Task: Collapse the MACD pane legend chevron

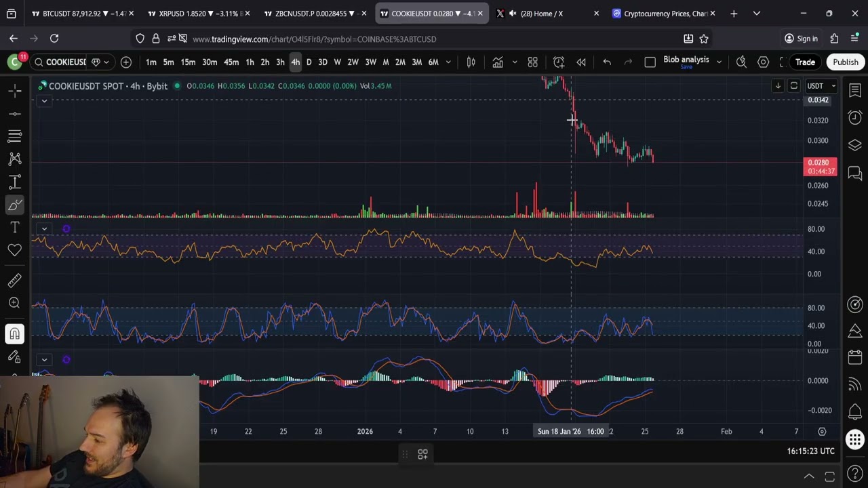Action: pyautogui.click(x=44, y=360)
